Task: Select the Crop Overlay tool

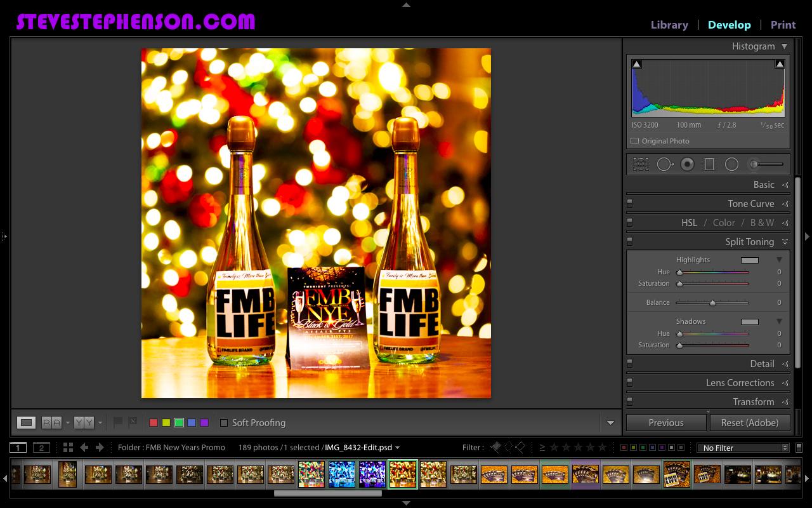Action: point(641,164)
